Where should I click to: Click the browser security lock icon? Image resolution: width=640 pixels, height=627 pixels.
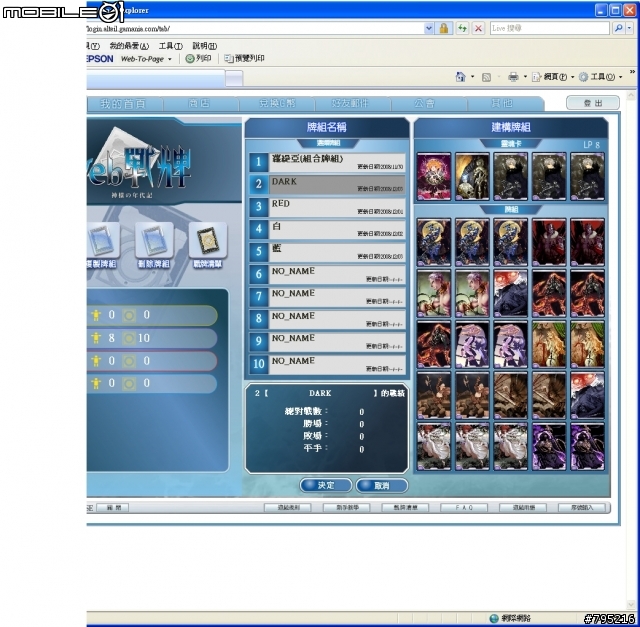[444, 28]
